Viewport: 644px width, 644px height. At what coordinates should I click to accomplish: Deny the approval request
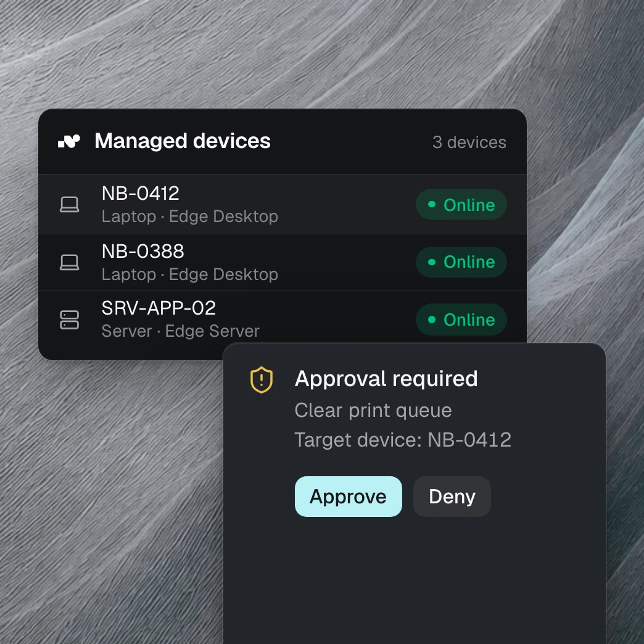pyautogui.click(x=452, y=497)
